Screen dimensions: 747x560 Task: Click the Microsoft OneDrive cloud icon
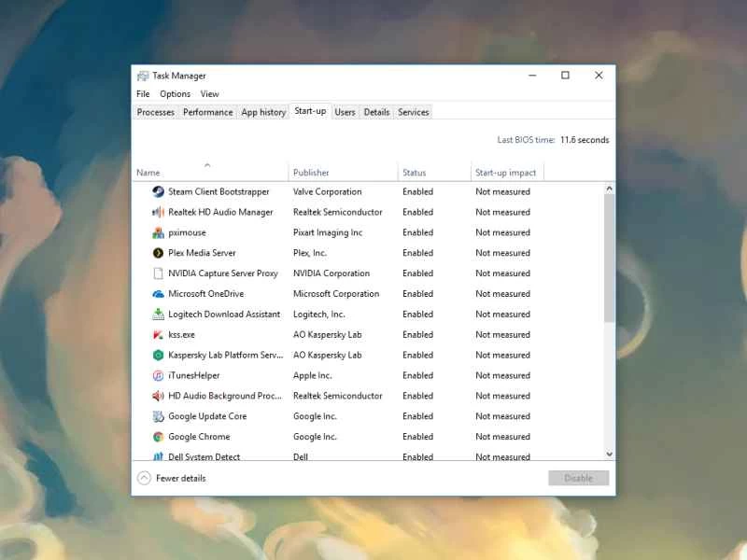pyautogui.click(x=157, y=294)
